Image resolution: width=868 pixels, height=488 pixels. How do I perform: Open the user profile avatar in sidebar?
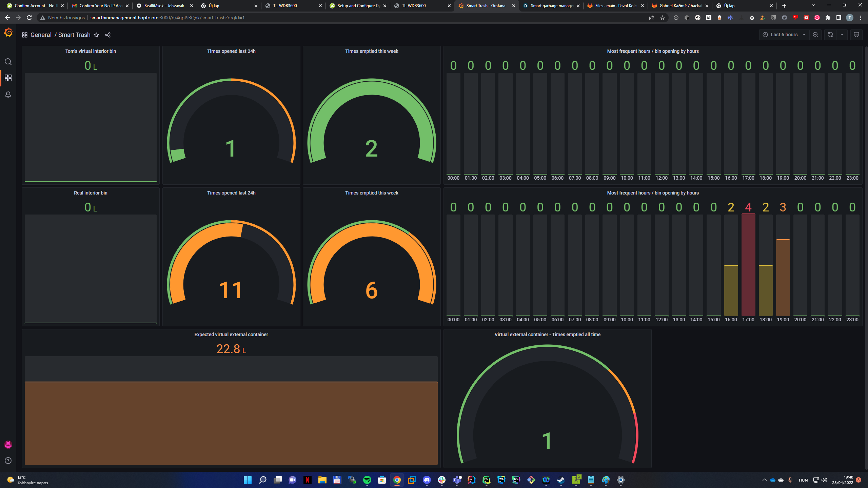(x=8, y=445)
